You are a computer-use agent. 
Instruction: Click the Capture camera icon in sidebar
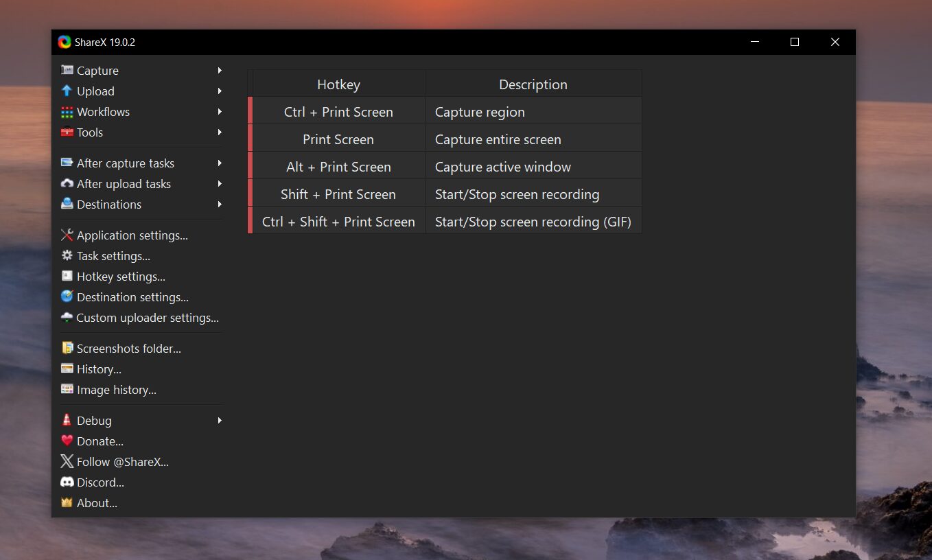coord(67,70)
